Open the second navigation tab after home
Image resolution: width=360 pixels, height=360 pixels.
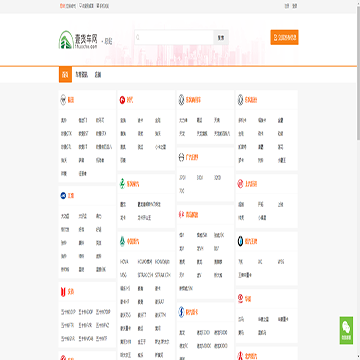81,75
